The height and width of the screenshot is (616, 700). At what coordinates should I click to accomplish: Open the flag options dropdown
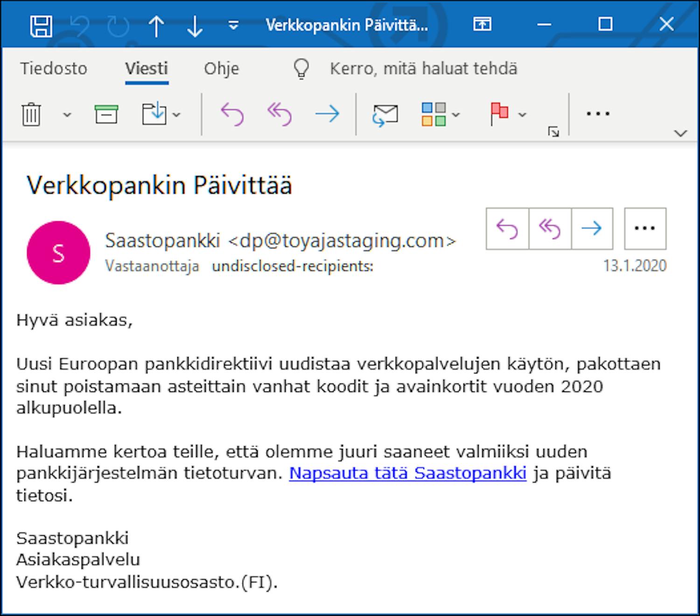tap(522, 115)
